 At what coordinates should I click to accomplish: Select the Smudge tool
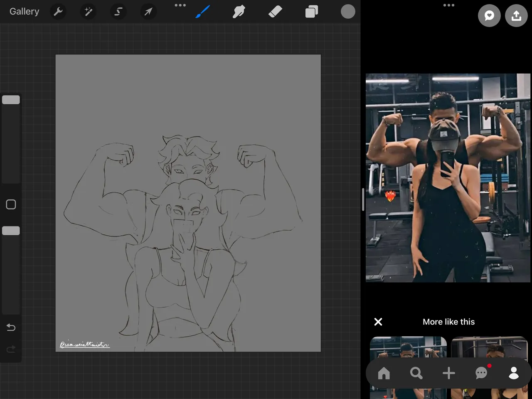tap(239, 12)
